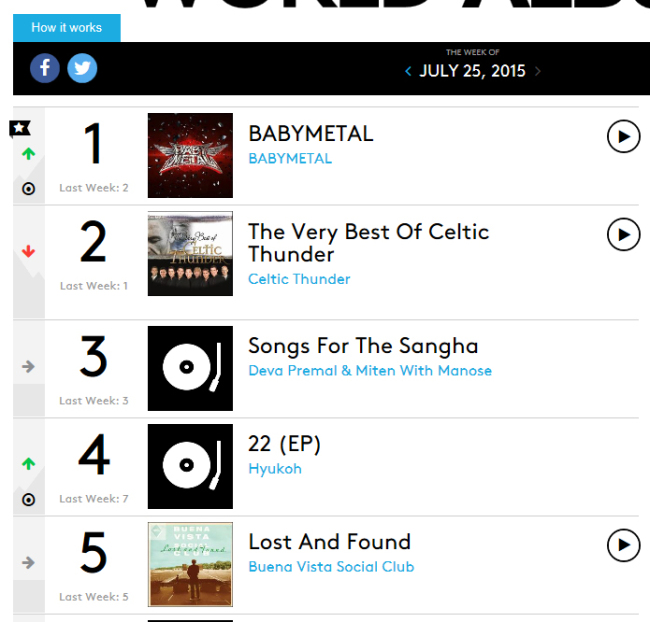Click the bullet circle icon under rank 1 arrow
Viewport: 650px width, 622px height.
[x=28, y=189]
